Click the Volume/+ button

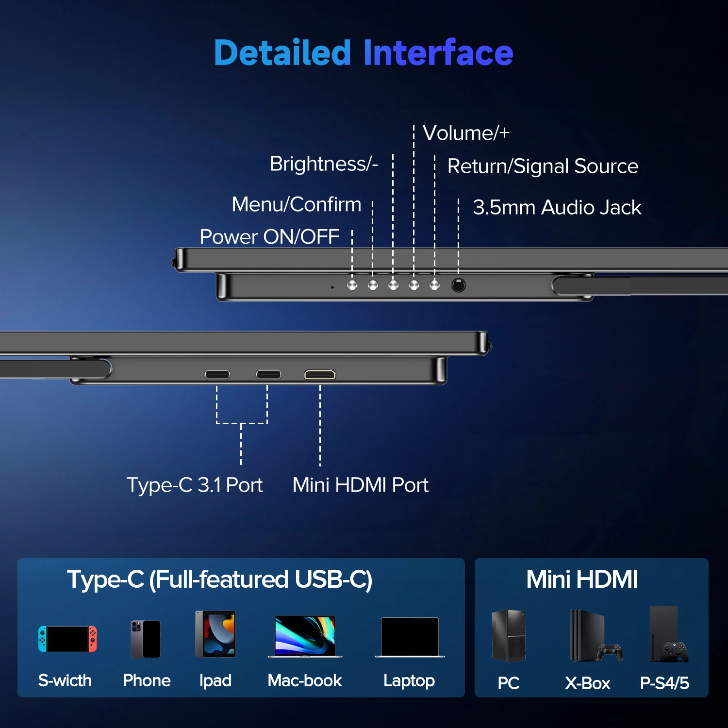[x=413, y=286]
